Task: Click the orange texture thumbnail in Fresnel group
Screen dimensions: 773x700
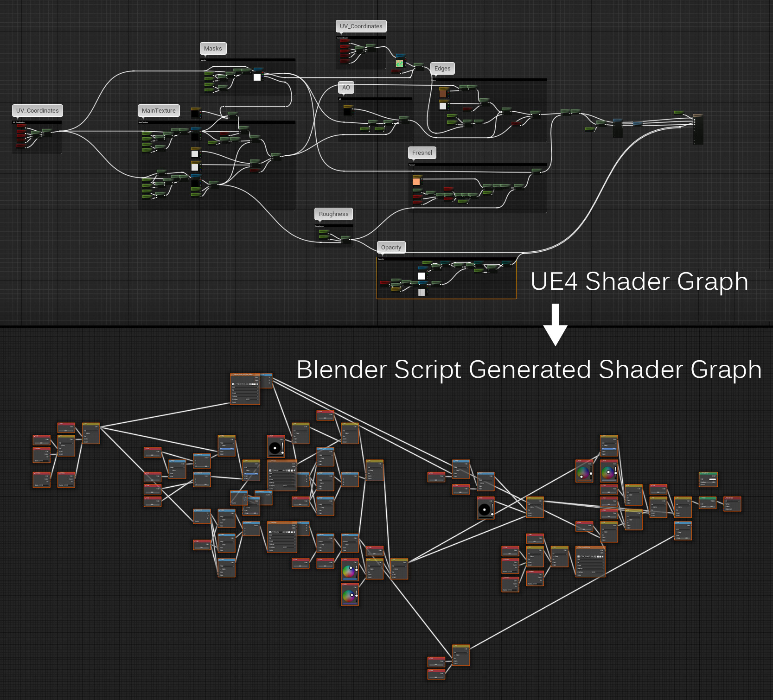Action: pyautogui.click(x=416, y=182)
